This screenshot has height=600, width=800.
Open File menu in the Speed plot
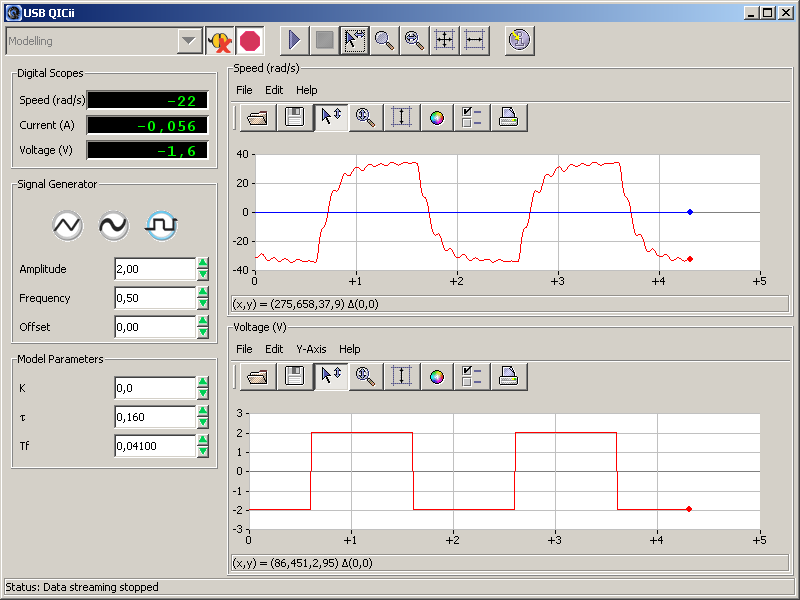click(244, 90)
